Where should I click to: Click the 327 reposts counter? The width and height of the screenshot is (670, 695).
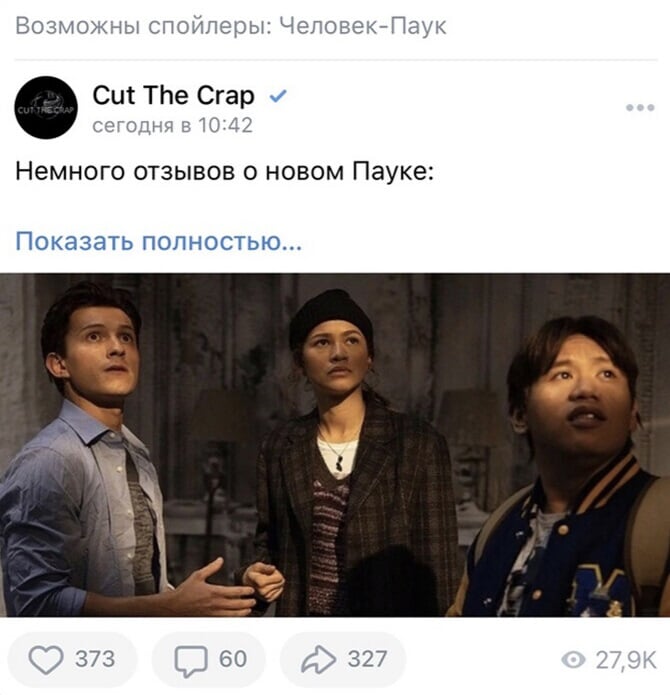[x=367, y=659]
